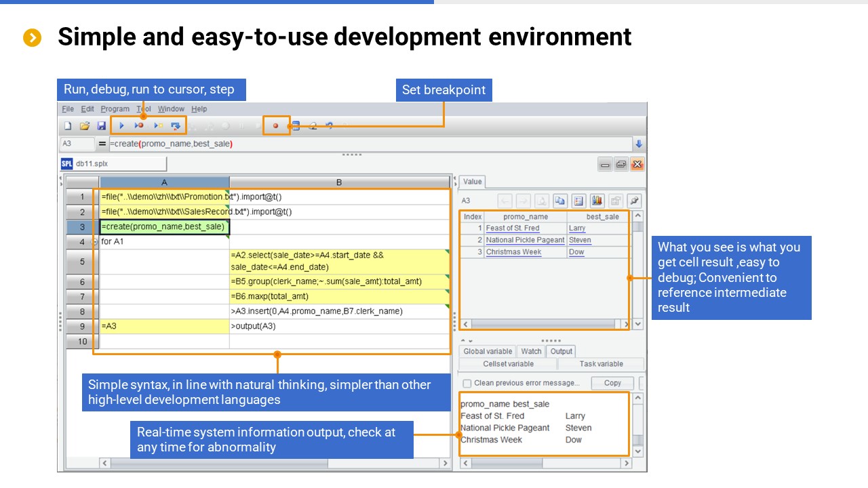Click the Run program play icon
Image resolution: width=868 pixels, height=488 pixels.
121,125
